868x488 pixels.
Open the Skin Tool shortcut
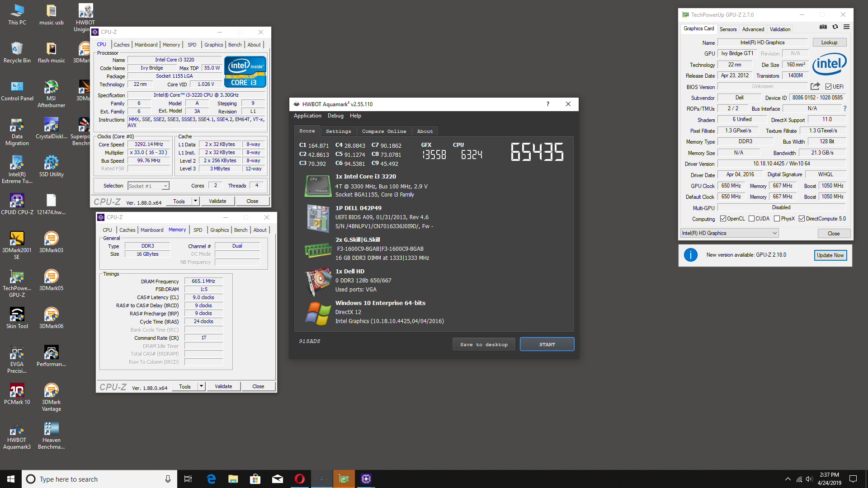17,318
